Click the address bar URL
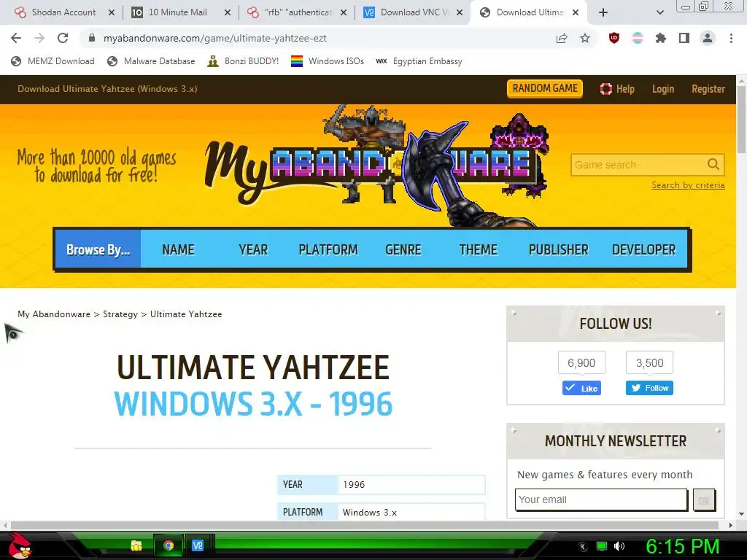 coord(215,38)
